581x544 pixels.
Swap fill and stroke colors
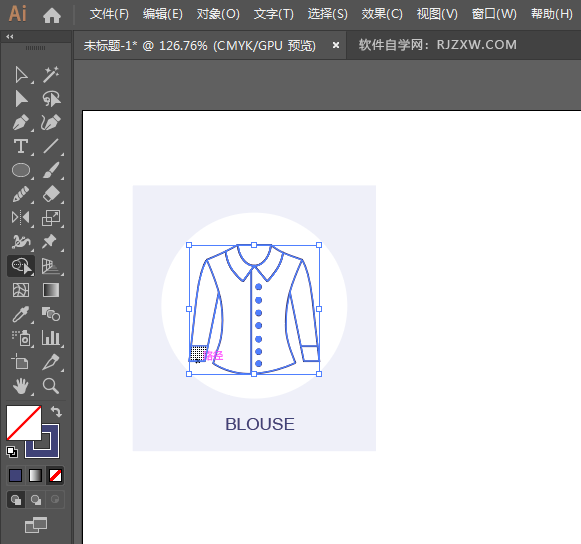(56, 411)
